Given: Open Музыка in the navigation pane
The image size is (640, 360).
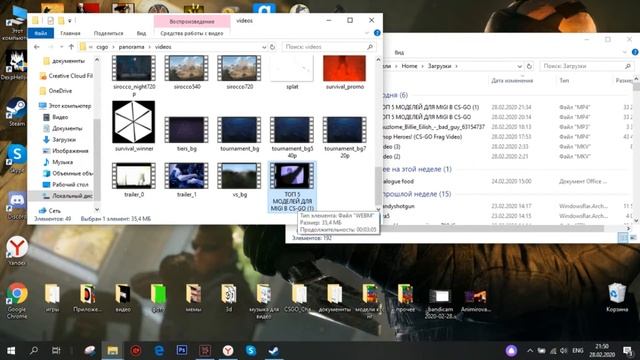Looking at the screenshot, I should click(x=58, y=162).
